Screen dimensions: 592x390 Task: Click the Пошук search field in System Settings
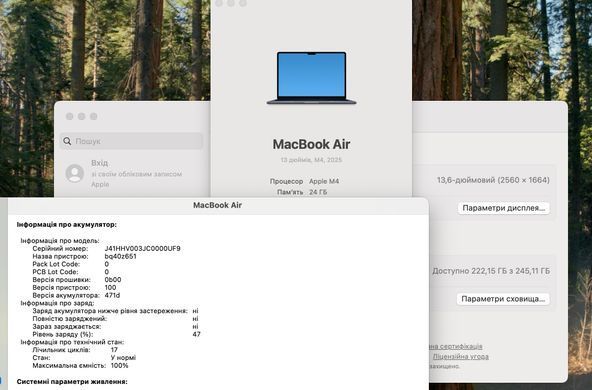coord(131,141)
